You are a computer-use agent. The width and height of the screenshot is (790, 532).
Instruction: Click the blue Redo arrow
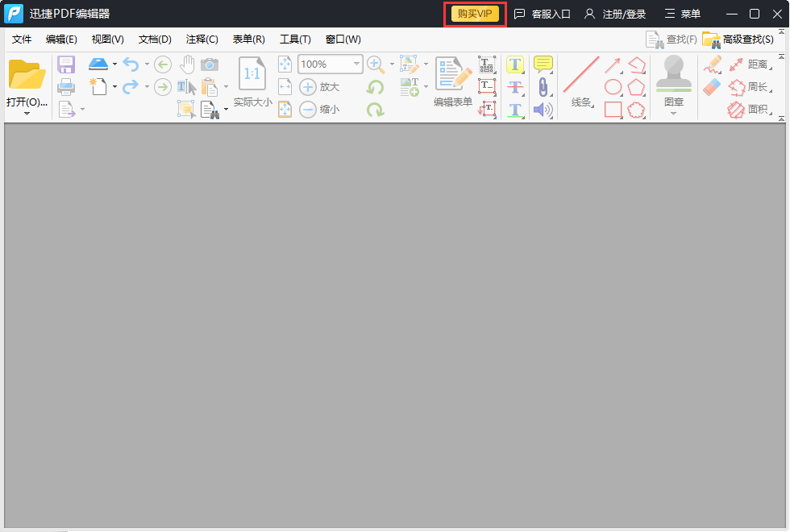click(x=131, y=87)
